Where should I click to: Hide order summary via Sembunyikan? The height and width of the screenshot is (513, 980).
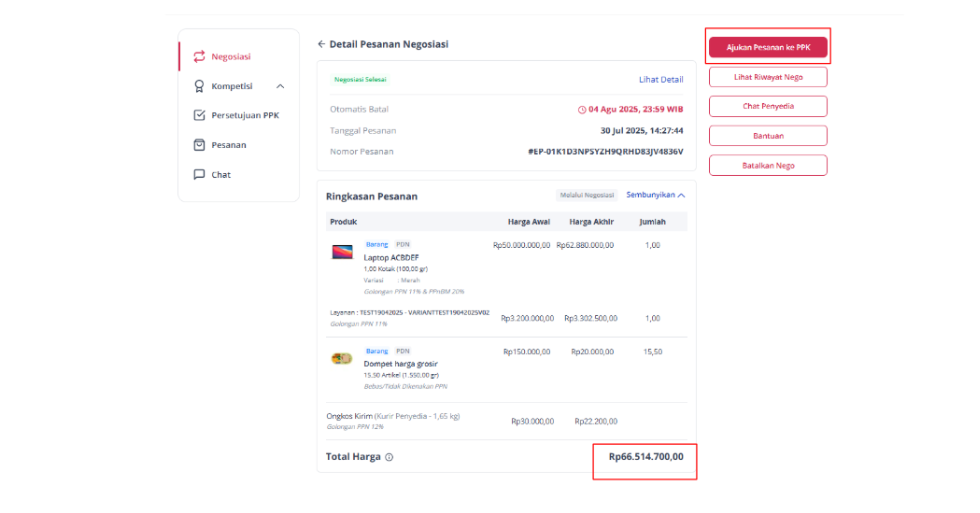pyautogui.click(x=650, y=195)
